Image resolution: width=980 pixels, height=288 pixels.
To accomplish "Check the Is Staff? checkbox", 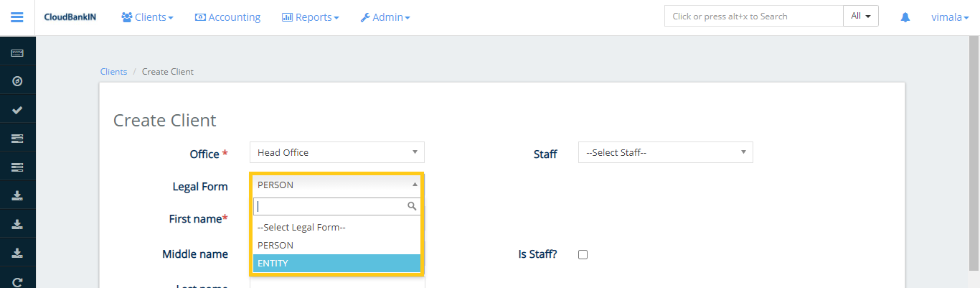I will (x=583, y=254).
